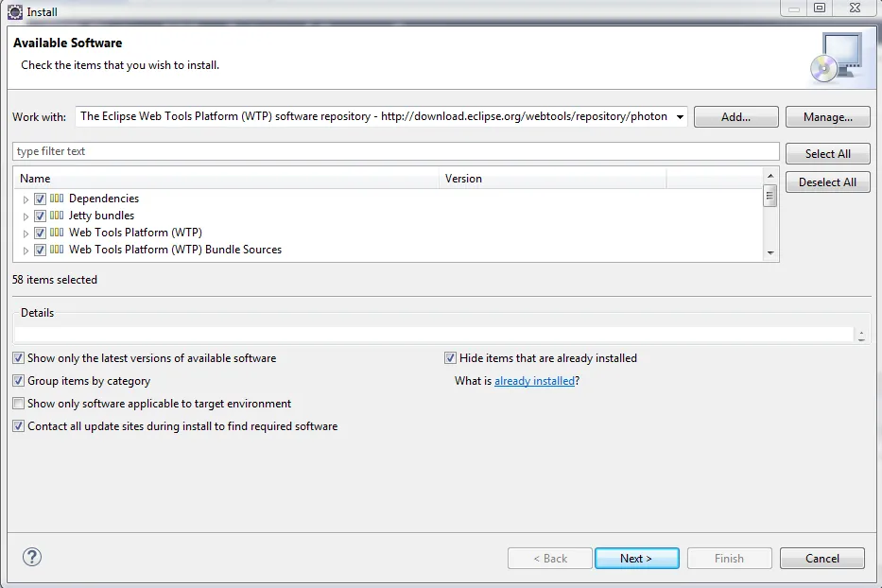Click the Select All button

pos(827,153)
